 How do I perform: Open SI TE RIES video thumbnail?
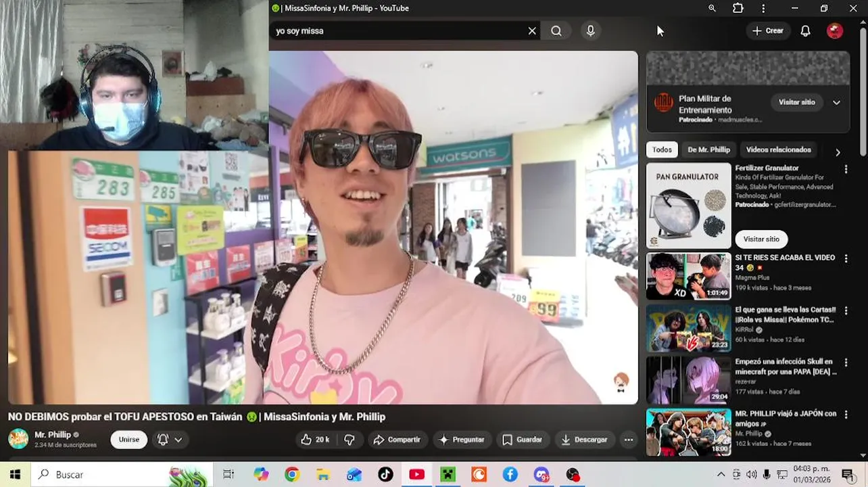[689, 276]
